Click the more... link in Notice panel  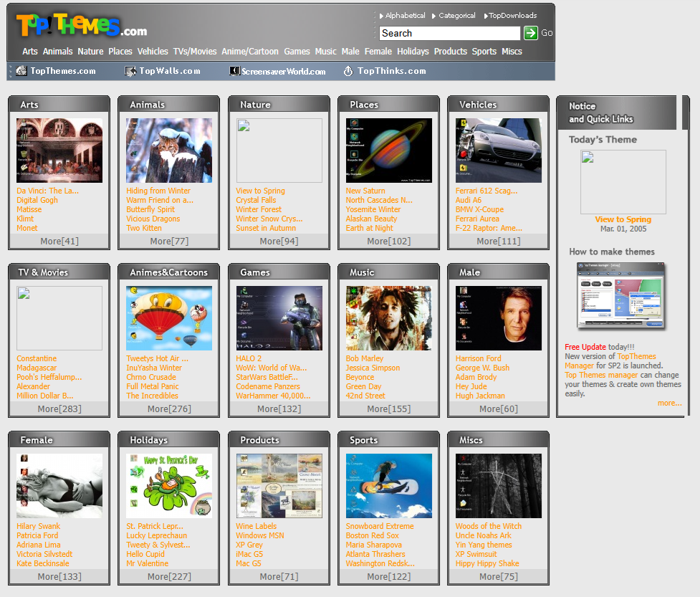click(x=670, y=403)
